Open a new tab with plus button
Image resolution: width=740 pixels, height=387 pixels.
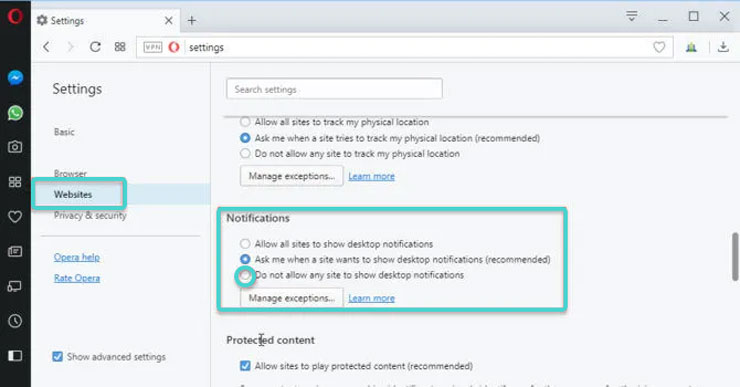[x=192, y=20]
